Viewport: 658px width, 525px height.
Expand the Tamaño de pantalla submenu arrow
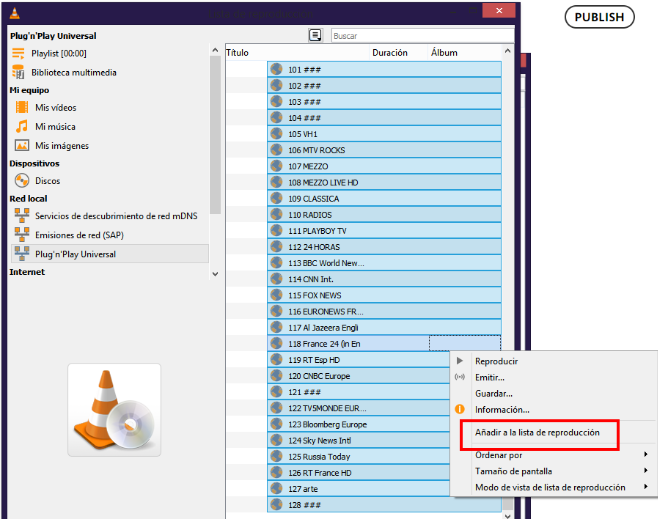(x=646, y=471)
